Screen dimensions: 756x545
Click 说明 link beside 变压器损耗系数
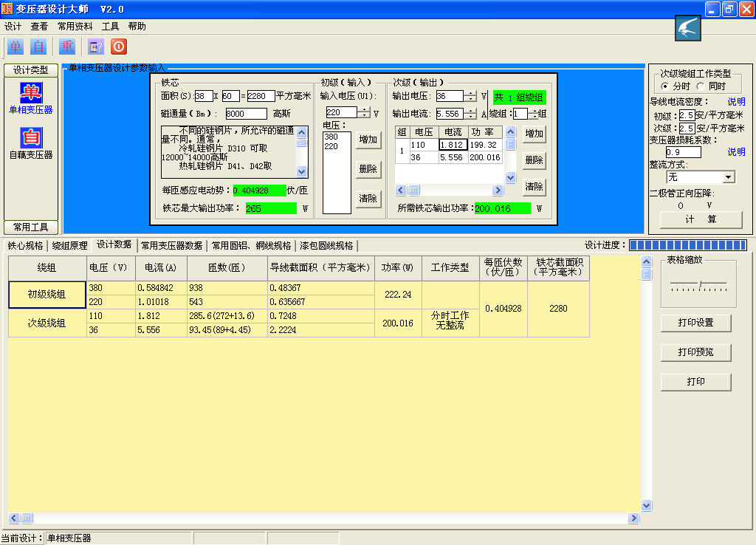point(736,152)
